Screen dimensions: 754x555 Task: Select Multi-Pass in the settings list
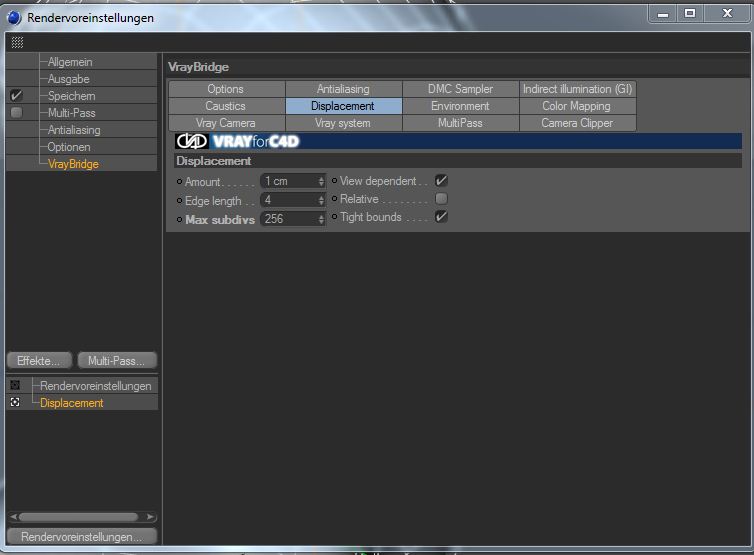[x=72, y=113]
